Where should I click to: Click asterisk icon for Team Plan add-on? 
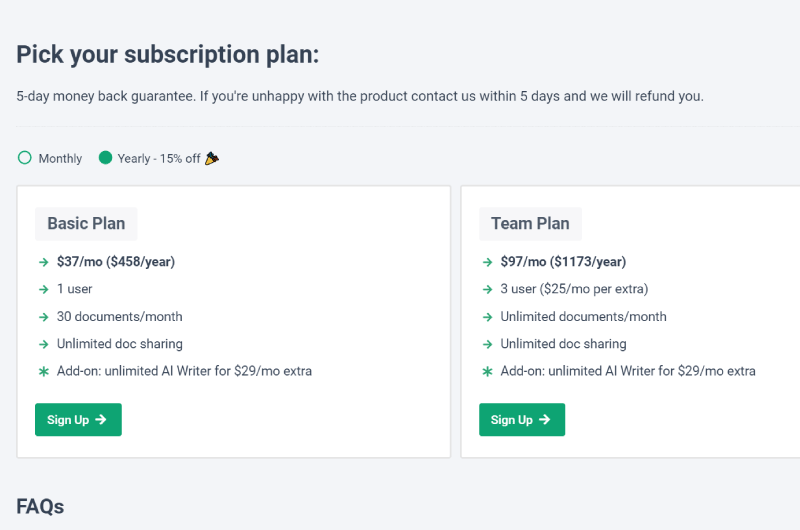pyautogui.click(x=487, y=371)
